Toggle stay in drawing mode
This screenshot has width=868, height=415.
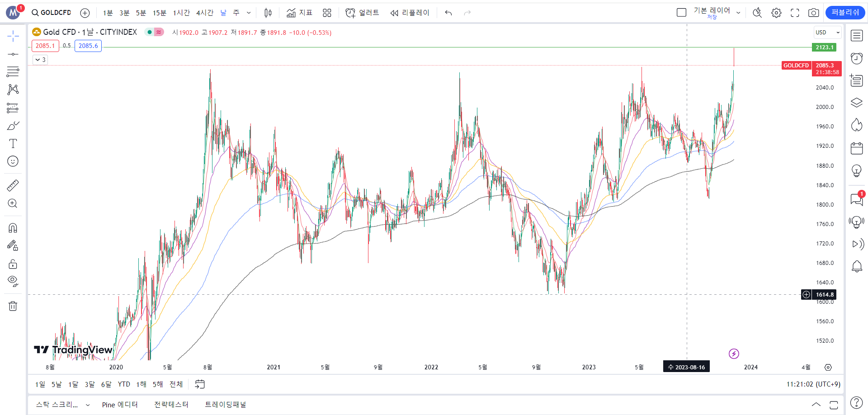(13, 245)
